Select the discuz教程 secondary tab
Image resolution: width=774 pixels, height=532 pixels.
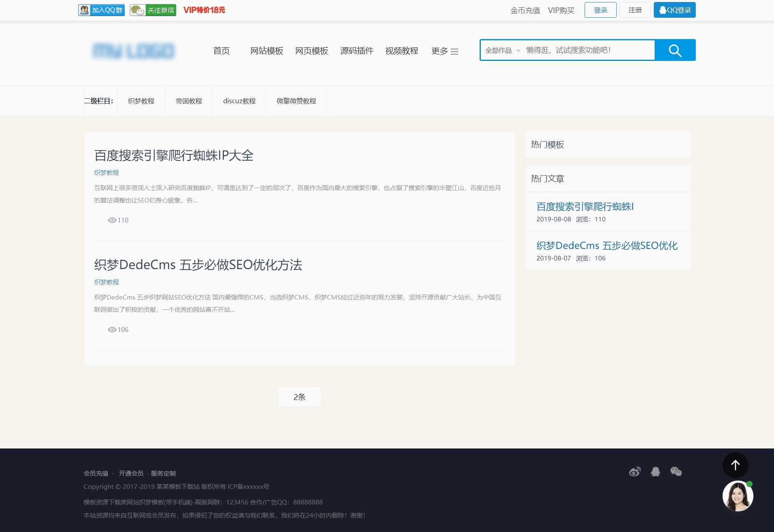click(239, 101)
